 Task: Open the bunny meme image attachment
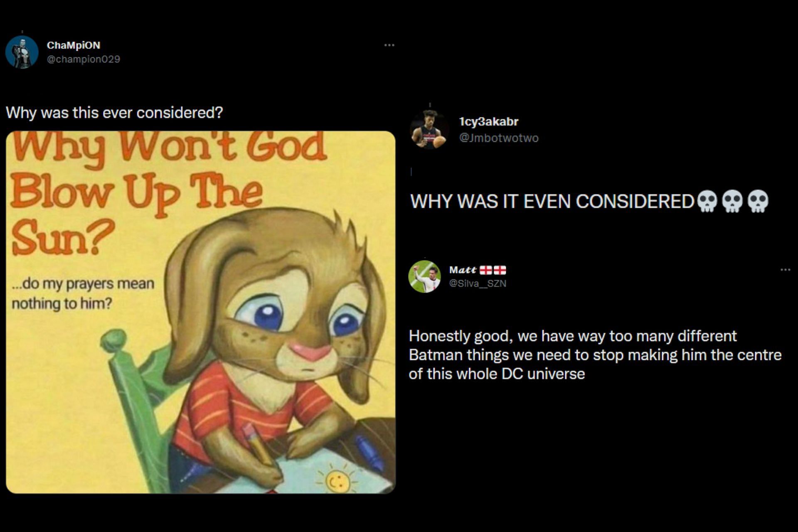(201, 312)
